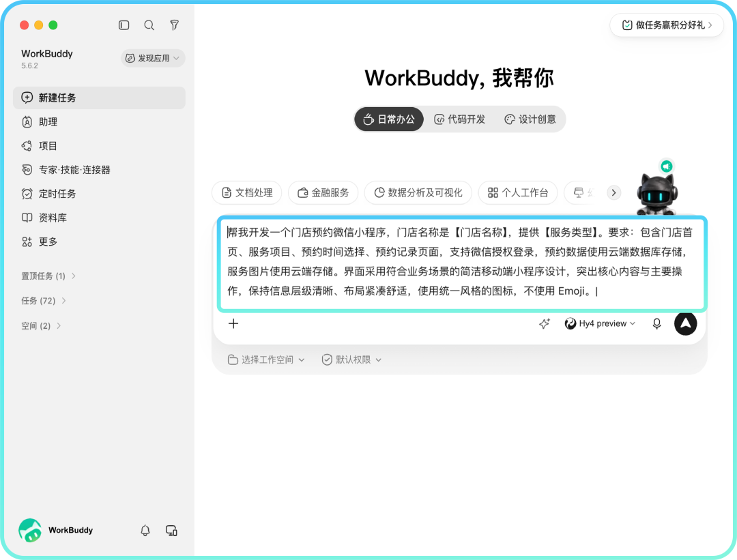Open the Hy4 preview model dropdown
The image size is (737, 560).
click(x=600, y=323)
